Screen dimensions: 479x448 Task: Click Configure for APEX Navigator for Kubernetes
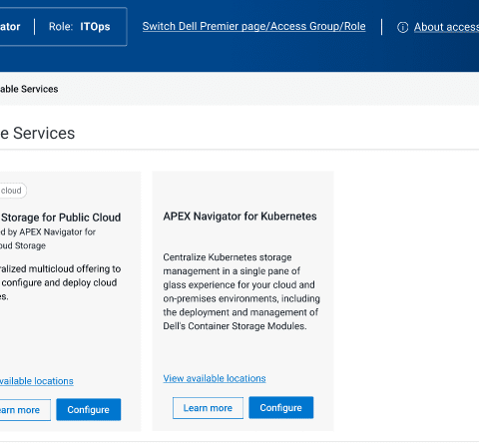point(281,407)
